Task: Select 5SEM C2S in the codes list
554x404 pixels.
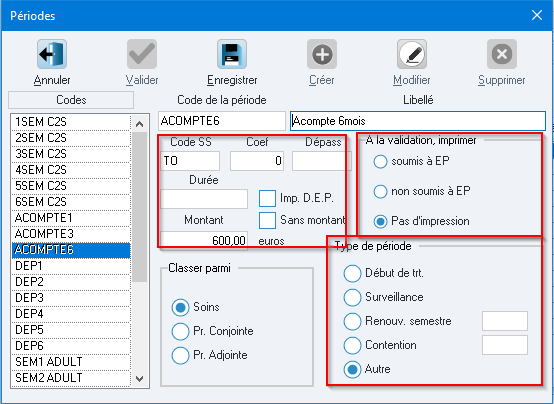Action: click(x=71, y=186)
